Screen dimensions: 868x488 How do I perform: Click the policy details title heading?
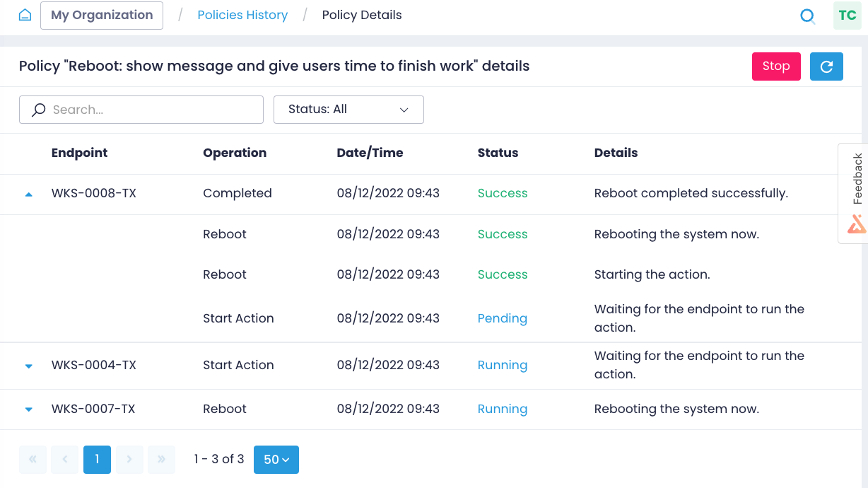(274, 66)
